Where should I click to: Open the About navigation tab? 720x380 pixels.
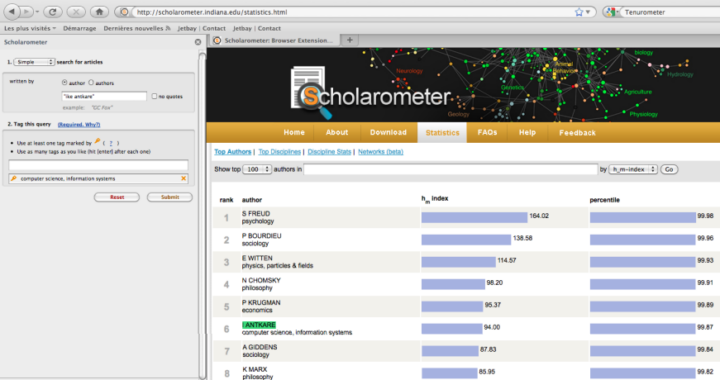[337, 132]
